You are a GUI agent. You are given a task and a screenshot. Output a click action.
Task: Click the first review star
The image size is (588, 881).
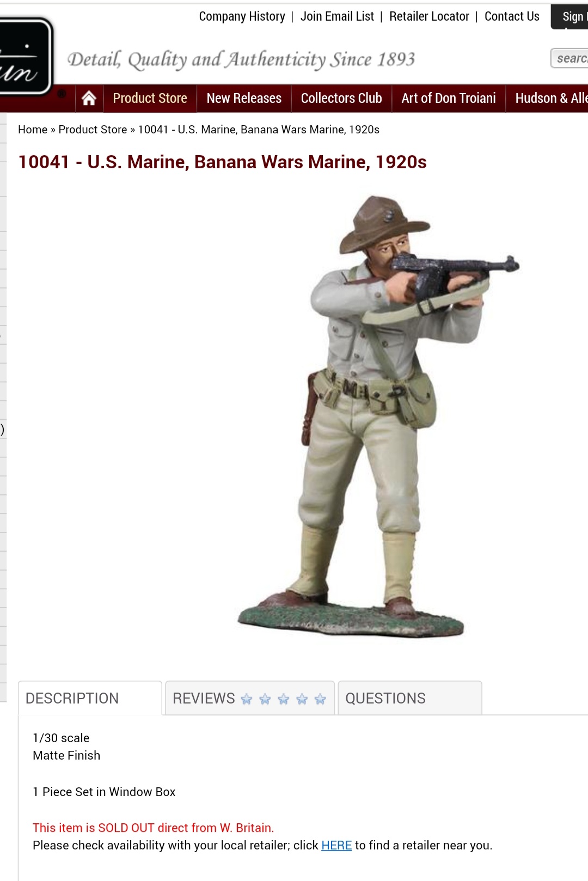click(x=247, y=699)
